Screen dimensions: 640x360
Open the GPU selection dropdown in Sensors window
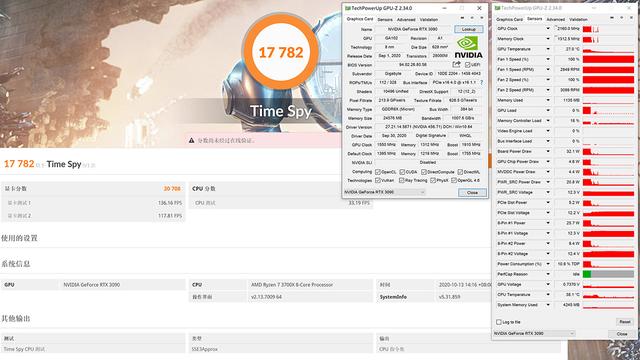(534, 333)
